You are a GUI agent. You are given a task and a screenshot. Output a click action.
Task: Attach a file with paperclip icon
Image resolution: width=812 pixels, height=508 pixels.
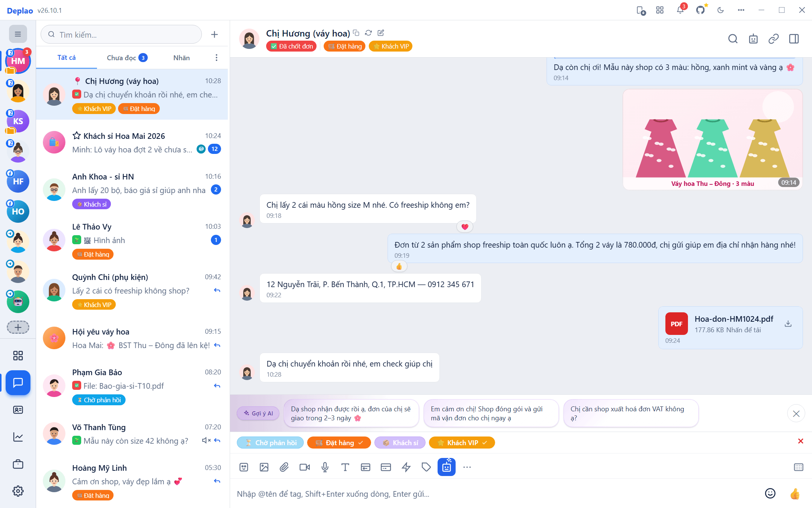coord(284,467)
